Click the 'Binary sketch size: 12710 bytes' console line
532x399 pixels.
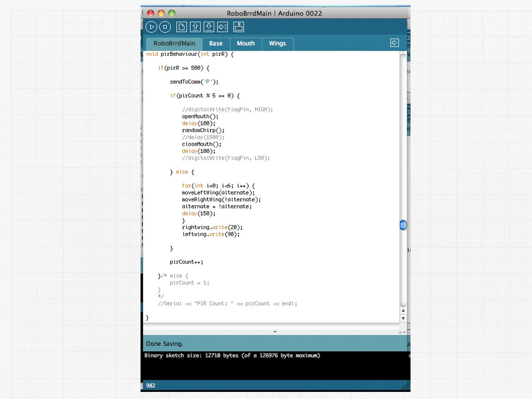(x=232, y=355)
